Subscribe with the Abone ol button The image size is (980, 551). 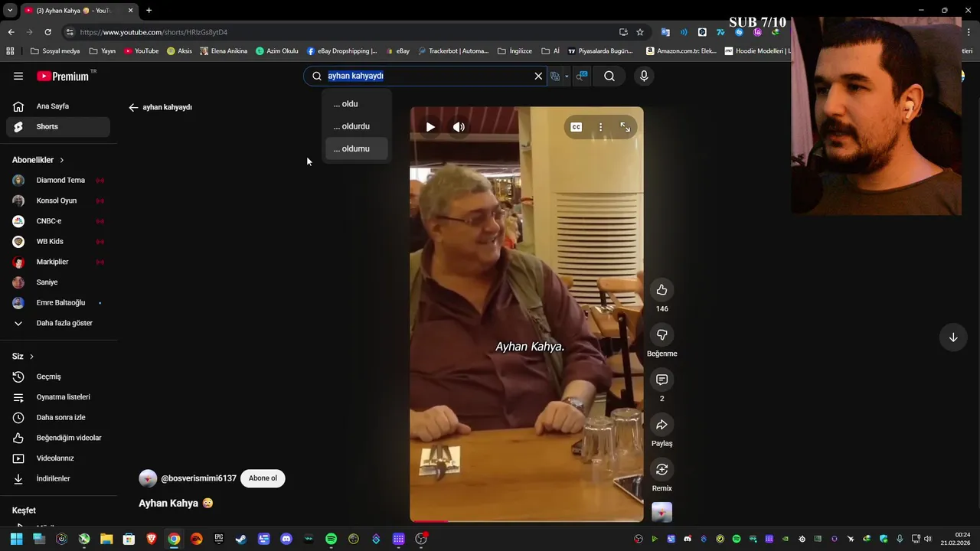click(263, 478)
